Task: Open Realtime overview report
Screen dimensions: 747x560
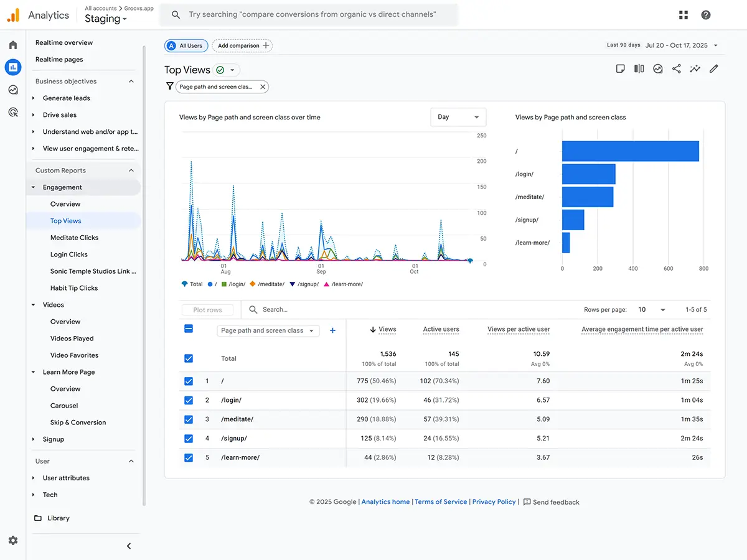Action: tap(64, 43)
